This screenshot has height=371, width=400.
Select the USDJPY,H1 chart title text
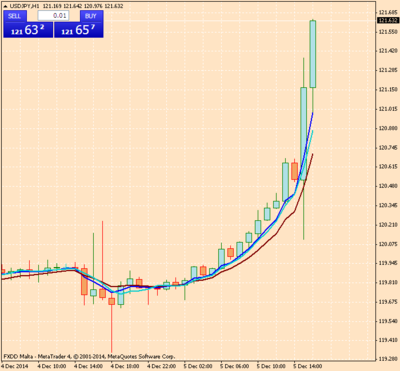[x=25, y=6]
